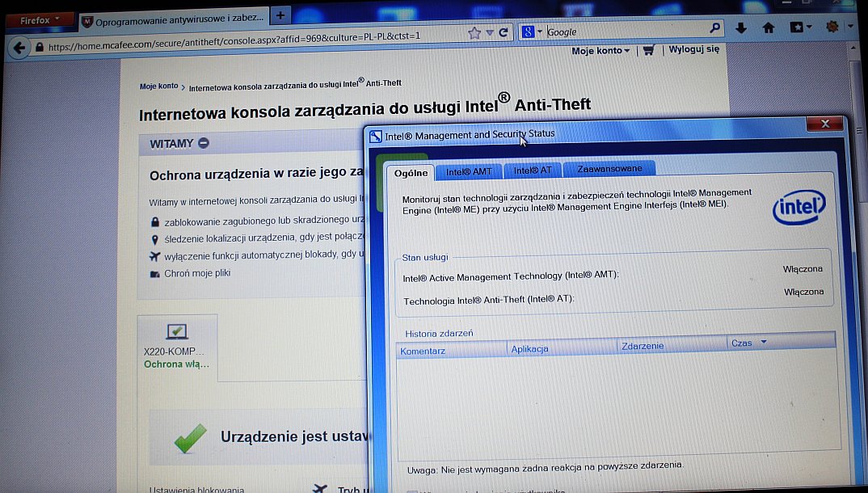
Task: Select the Oprogramowanie antywirusowe browser tab
Action: coord(174,20)
